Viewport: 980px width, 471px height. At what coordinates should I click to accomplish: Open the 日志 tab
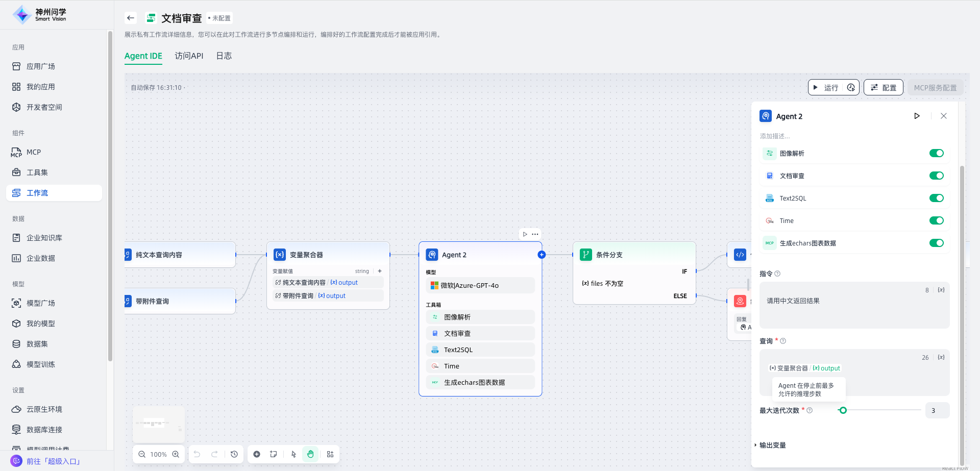click(x=224, y=56)
